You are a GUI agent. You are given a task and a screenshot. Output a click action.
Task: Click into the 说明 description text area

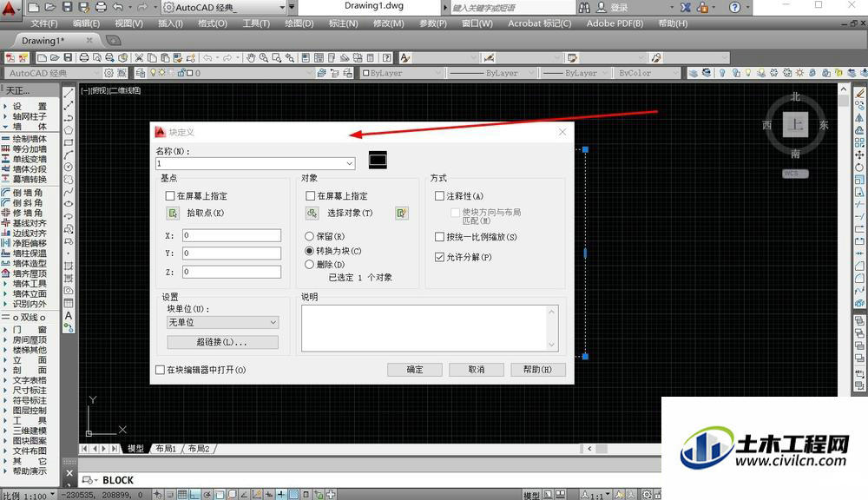click(x=430, y=328)
